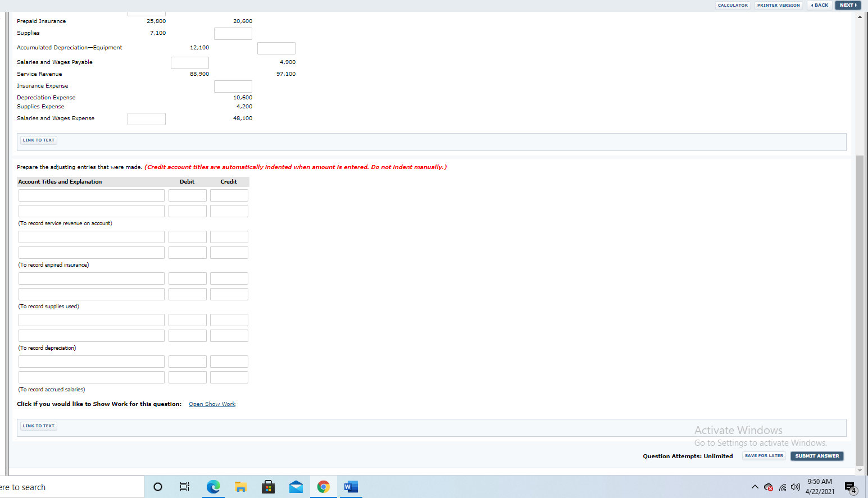Open File Explorer from the taskbar

click(240, 487)
